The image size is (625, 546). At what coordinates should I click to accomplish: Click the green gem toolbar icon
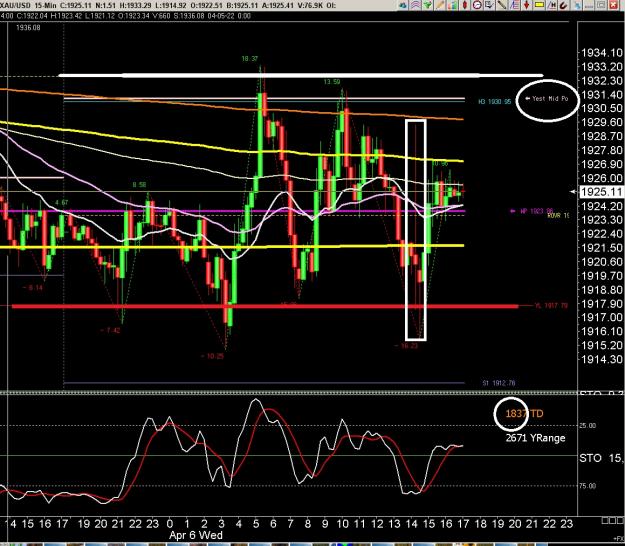pos(428,5)
